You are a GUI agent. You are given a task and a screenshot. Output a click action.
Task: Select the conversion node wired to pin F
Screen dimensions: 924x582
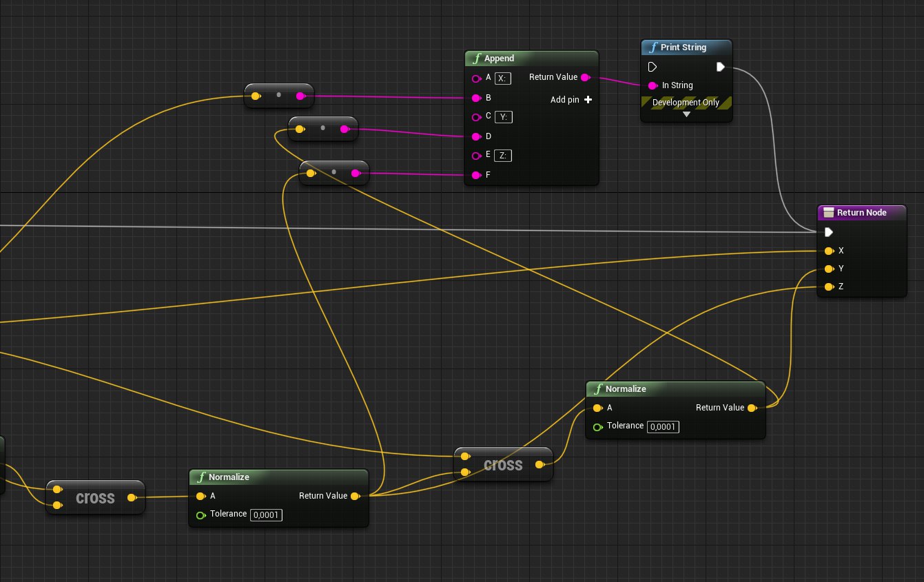(x=333, y=173)
